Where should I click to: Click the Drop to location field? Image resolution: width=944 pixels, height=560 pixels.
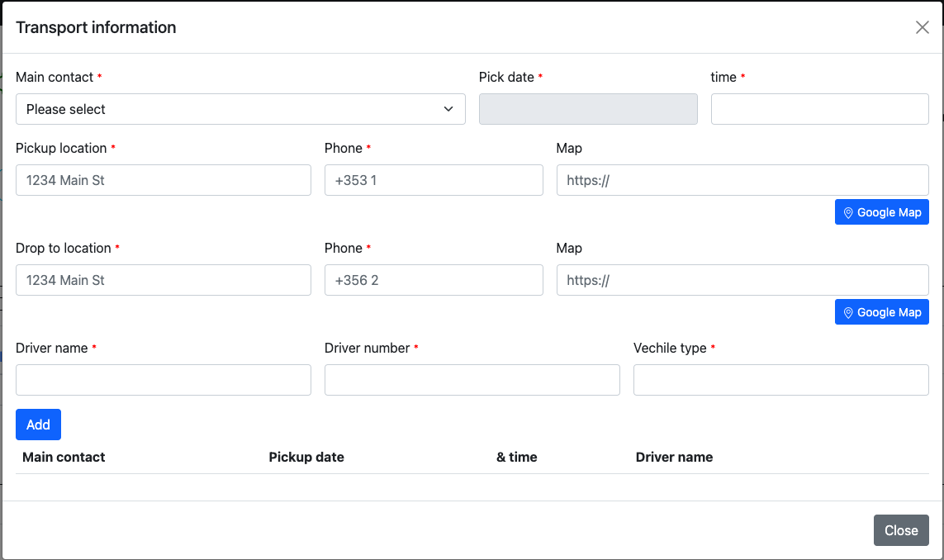tap(164, 280)
